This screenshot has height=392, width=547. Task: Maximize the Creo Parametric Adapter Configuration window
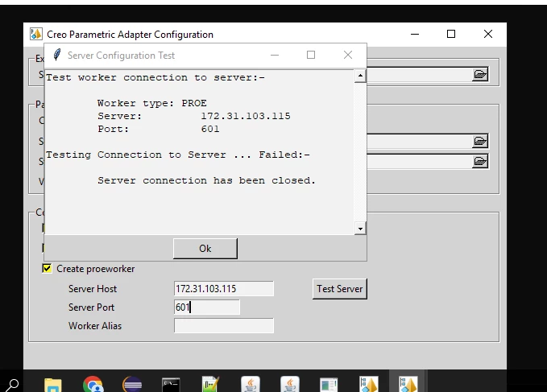(x=451, y=34)
